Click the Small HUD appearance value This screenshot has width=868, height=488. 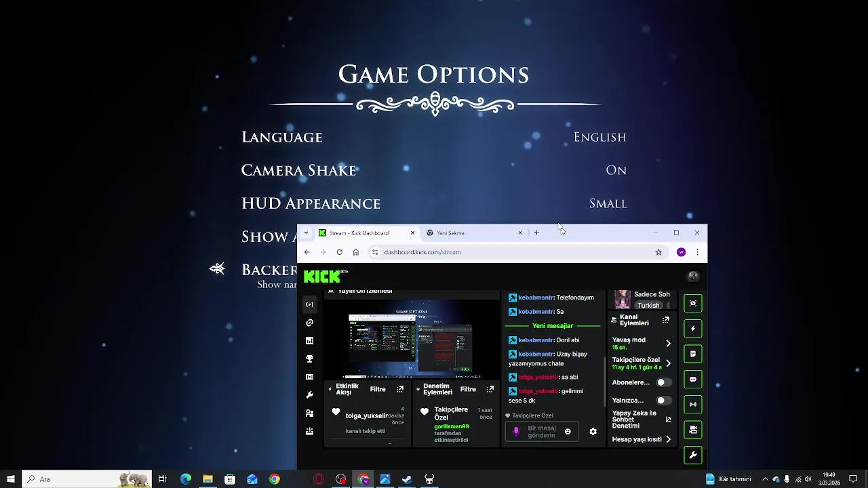pos(608,203)
